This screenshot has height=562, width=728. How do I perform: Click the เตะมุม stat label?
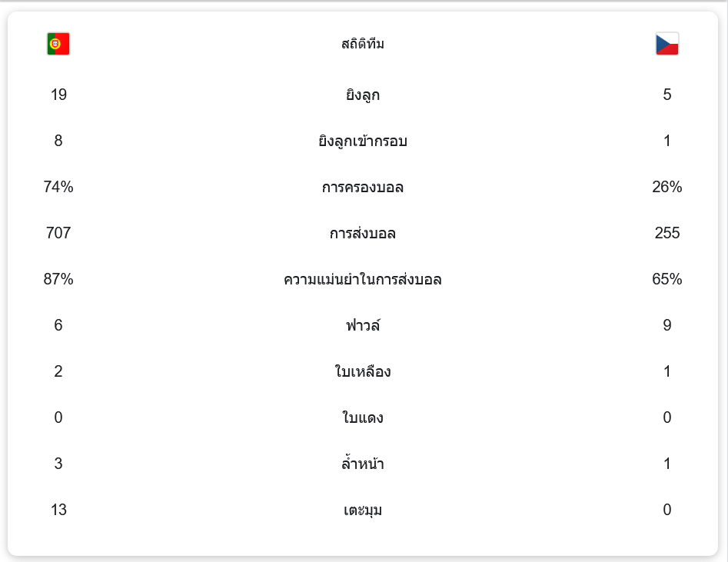tap(363, 510)
